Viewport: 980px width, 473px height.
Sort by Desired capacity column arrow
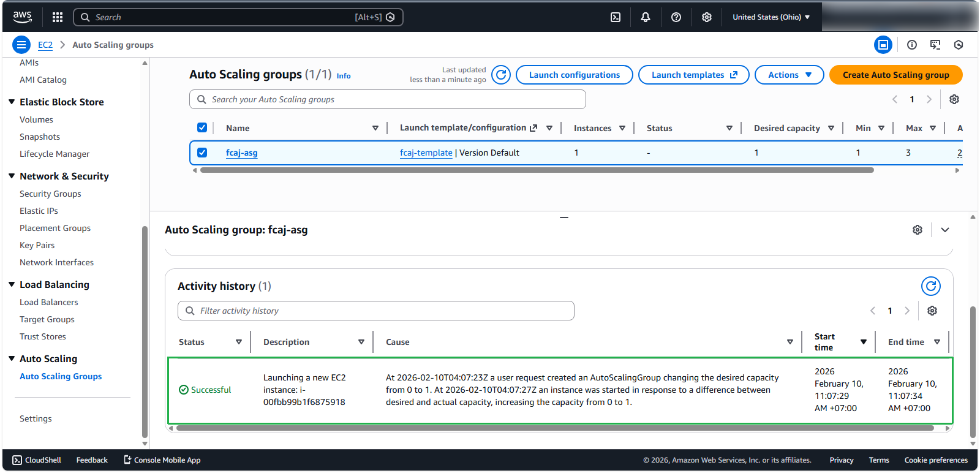tap(831, 128)
